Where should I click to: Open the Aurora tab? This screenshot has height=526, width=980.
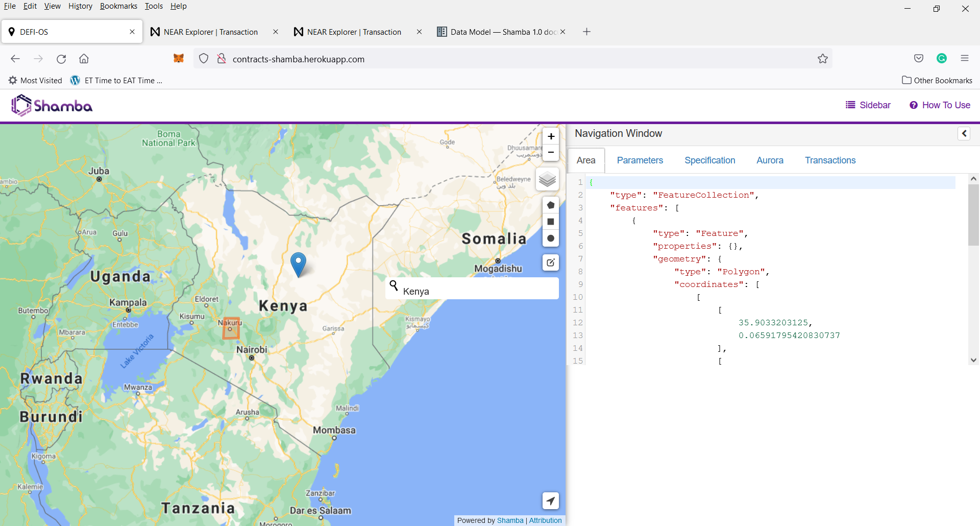(x=770, y=160)
